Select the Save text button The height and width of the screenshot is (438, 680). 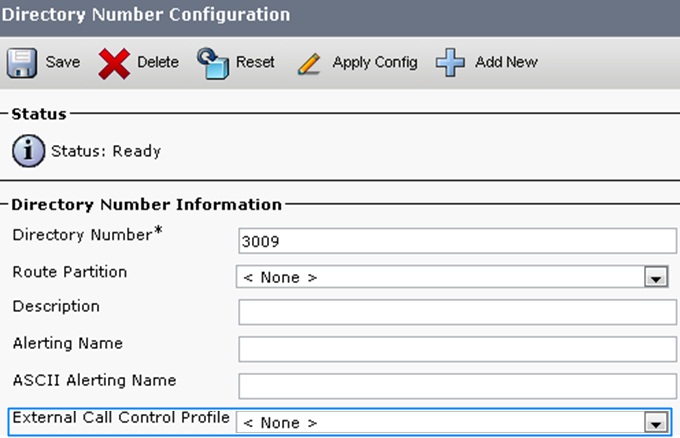(63, 62)
